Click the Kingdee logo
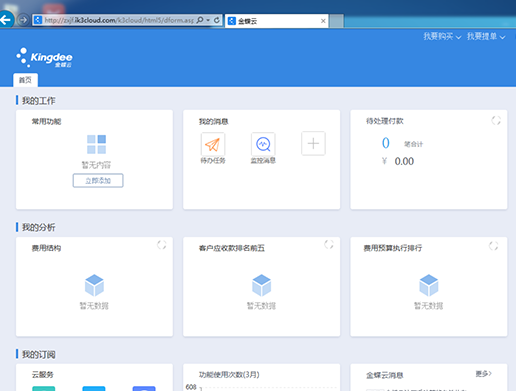 [x=44, y=57]
